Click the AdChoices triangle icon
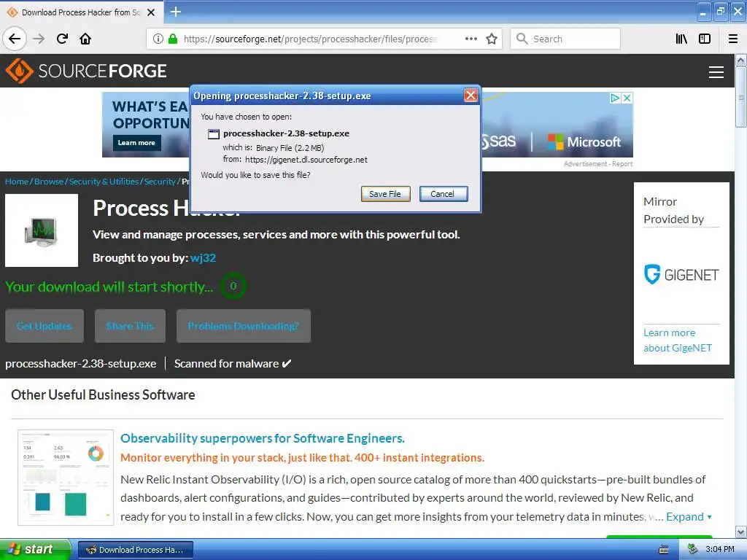747x560 pixels. 616,98
